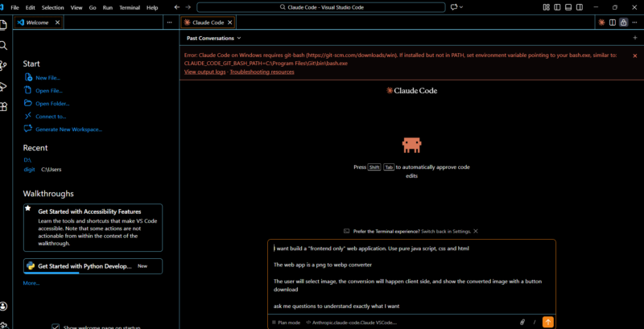The width and height of the screenshot is (644, 329).
Task: Open the Manage gear in activity bar
Action: point(3,325)
